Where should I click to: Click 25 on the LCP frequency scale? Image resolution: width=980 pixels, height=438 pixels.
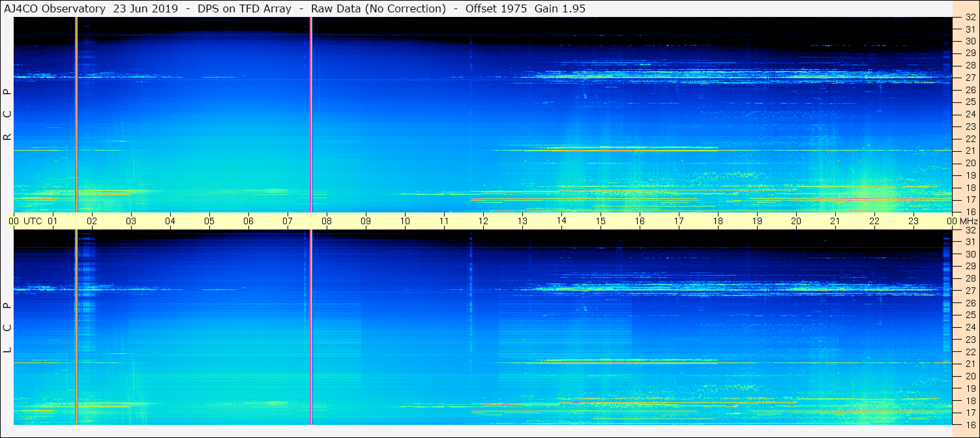click(x=970, y=315)
